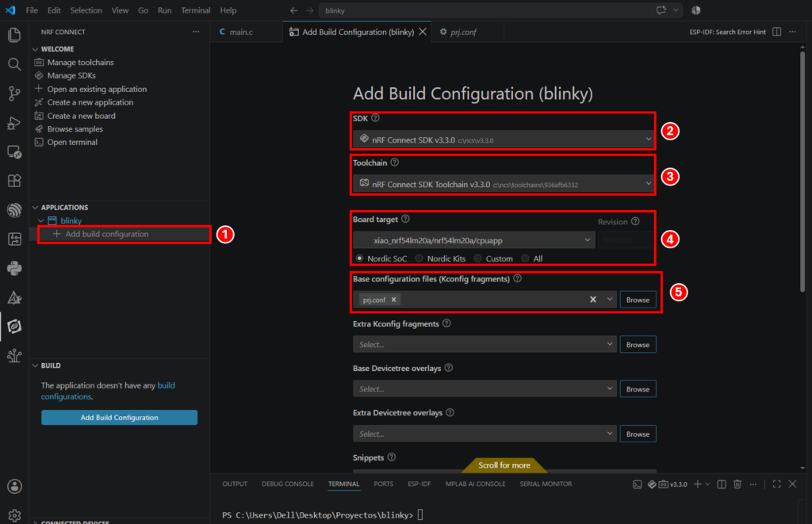Collapse the BUILD section
This screenshot has height=524, width=812.
tap(35, 365)
